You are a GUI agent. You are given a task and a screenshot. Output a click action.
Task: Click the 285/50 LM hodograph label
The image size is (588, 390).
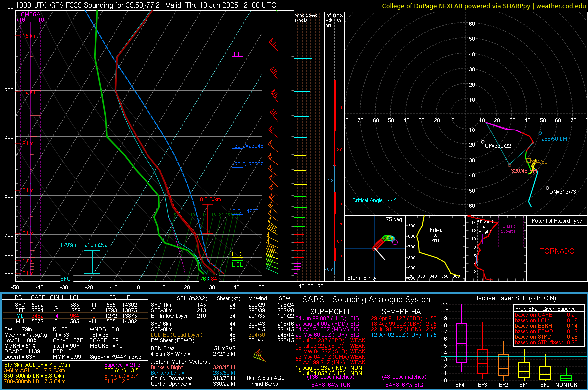(x=554, y=139)
